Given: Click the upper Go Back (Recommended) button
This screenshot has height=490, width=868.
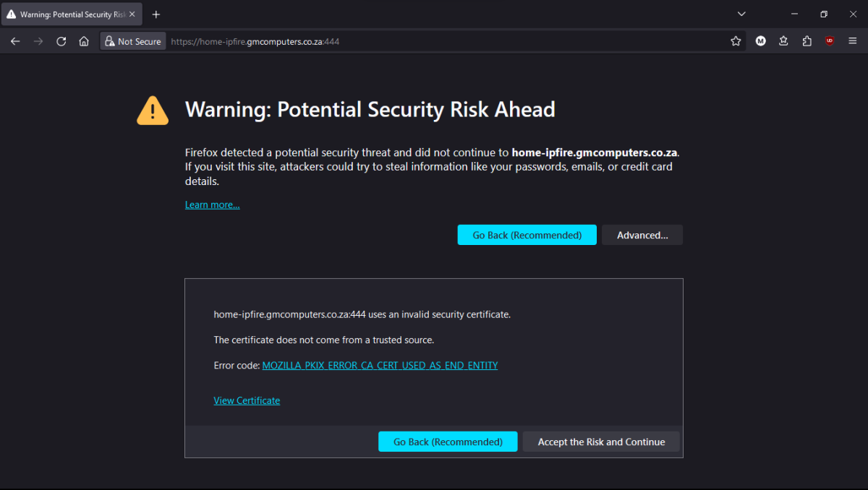Looking at the screenshot, I should click(527, 235).
